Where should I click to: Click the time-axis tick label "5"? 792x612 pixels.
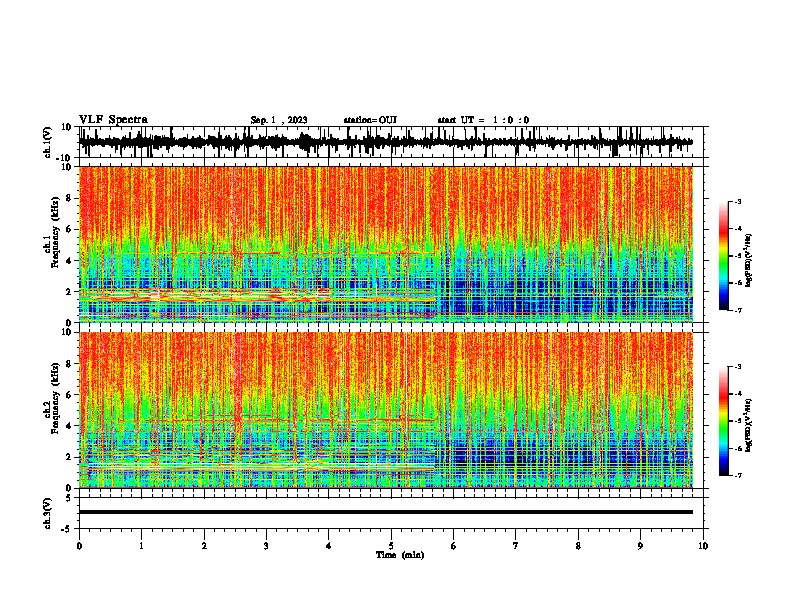pyautogui.click(x=391, y=546)
